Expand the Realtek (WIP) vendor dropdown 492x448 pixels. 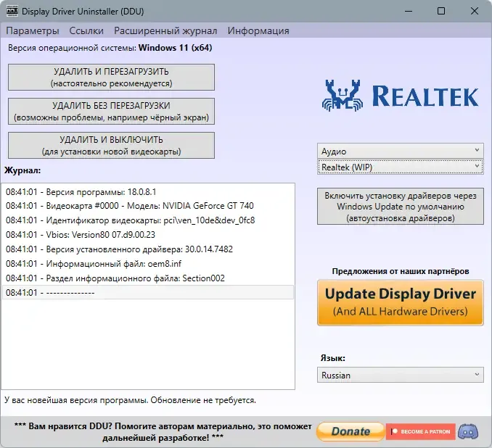[400, 167]
